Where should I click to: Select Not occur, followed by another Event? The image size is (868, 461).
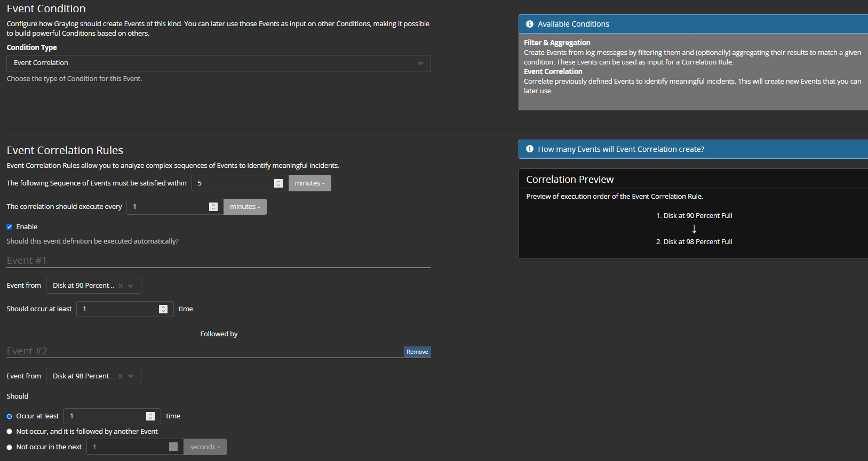click(10, 432)
